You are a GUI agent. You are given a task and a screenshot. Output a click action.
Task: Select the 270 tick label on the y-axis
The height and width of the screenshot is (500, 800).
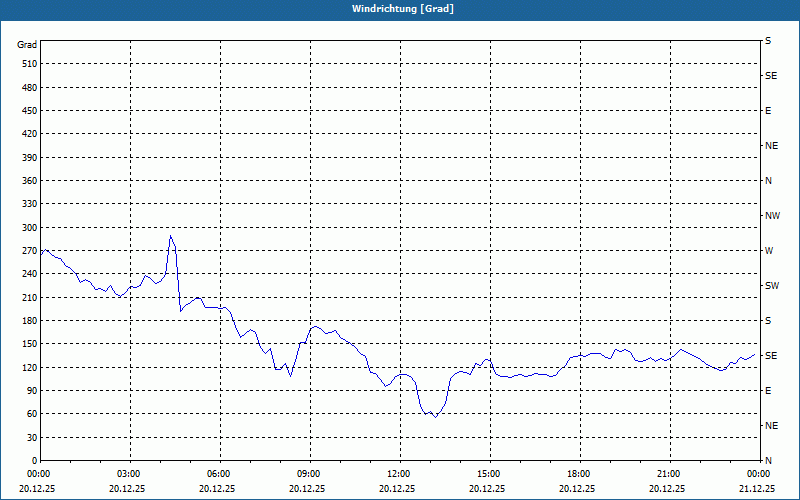coord(27,251)
